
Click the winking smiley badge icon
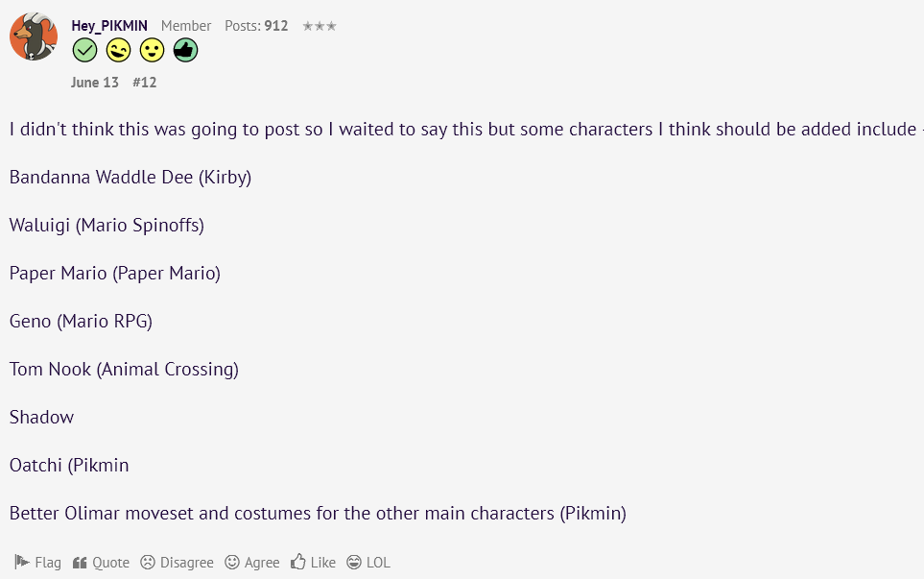[x=118, y=50]
